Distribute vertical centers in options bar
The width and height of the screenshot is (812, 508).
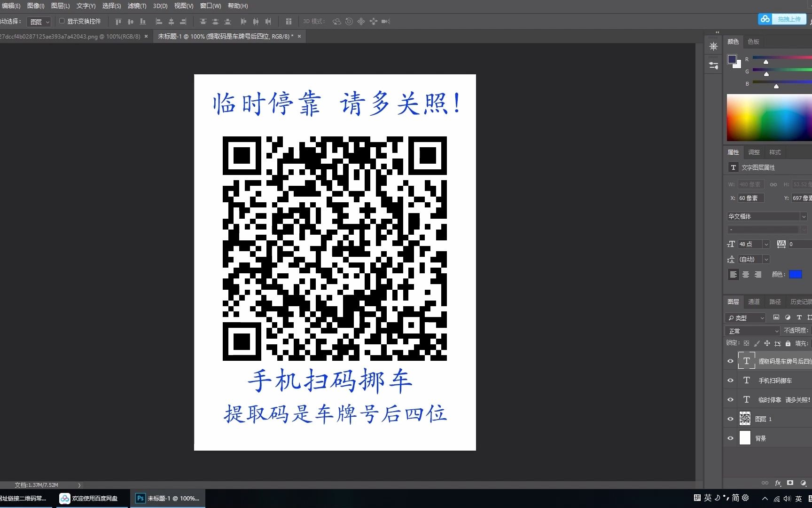point(215,22)
